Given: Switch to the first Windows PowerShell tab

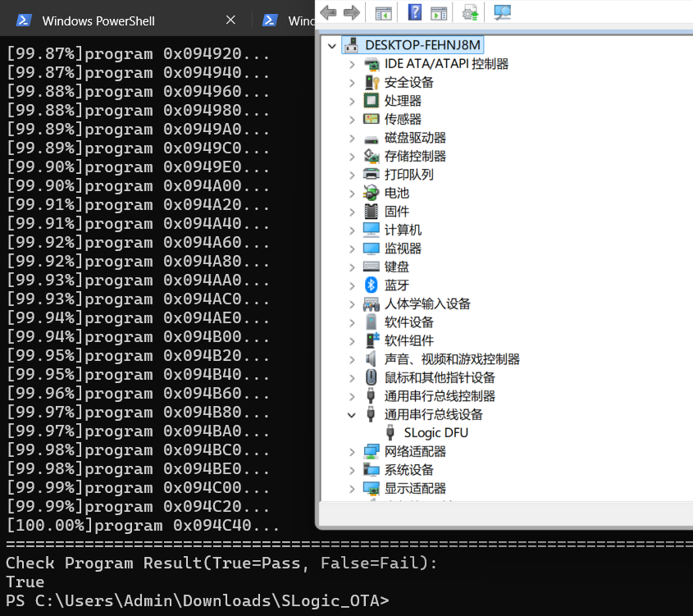Looking at the screenshot, I should (x=98, y=21).
